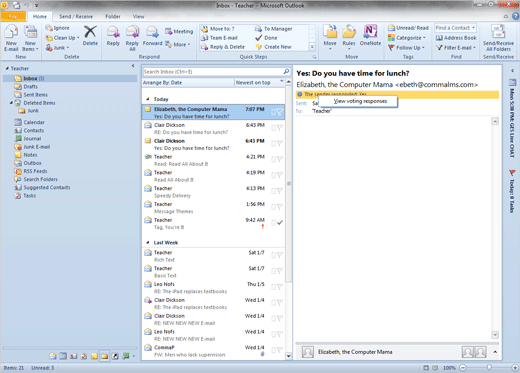Open the Sent Items folder

pos(35,95)
